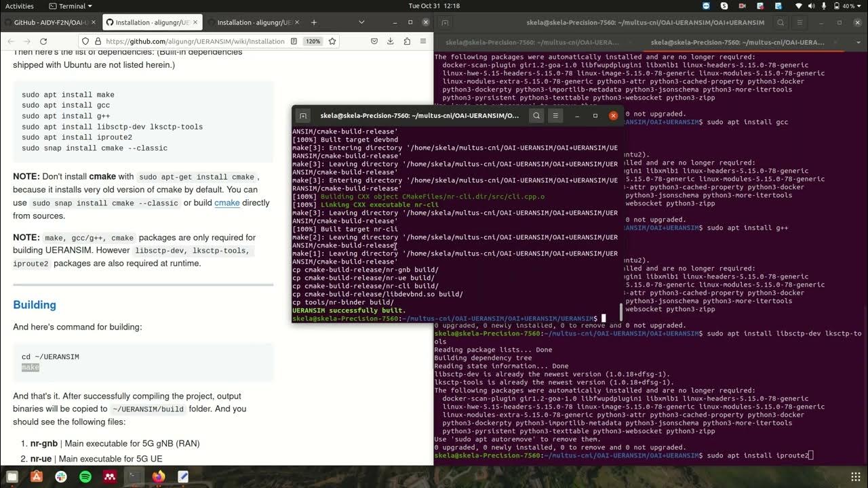
Task: Click the network Wi-Fi indicator
Action: click(797, 5)
